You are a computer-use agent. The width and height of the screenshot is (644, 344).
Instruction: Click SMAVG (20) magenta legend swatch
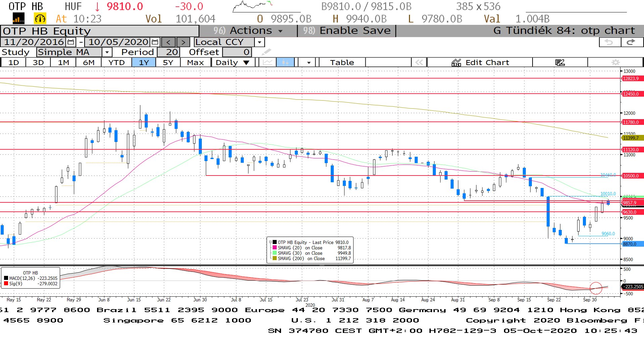pyautogui.click(x=275, y=248)
